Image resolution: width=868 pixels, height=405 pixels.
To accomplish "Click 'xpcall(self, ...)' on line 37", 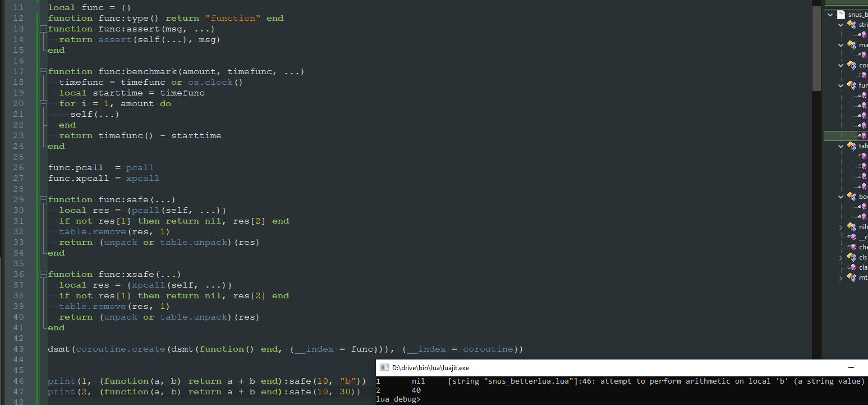I will coord(180,285).
